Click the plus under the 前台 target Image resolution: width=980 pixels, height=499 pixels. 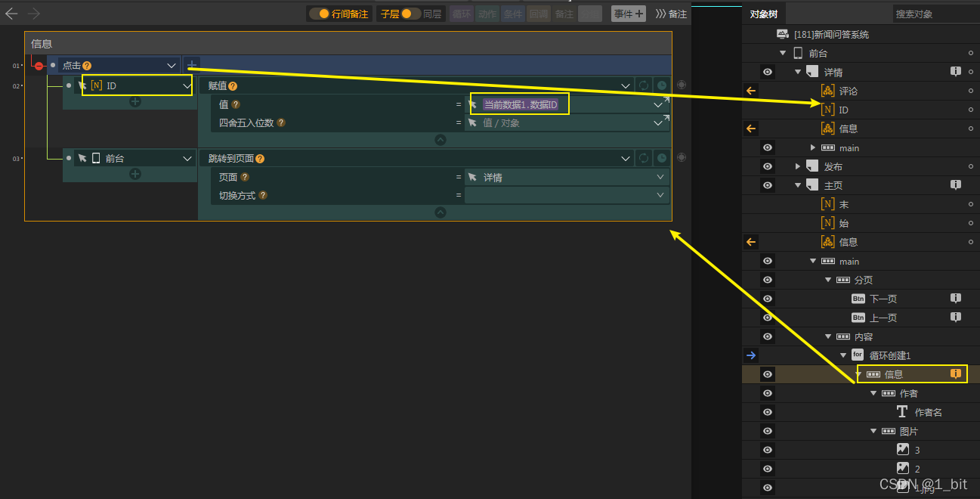click(x=135, y=174)
